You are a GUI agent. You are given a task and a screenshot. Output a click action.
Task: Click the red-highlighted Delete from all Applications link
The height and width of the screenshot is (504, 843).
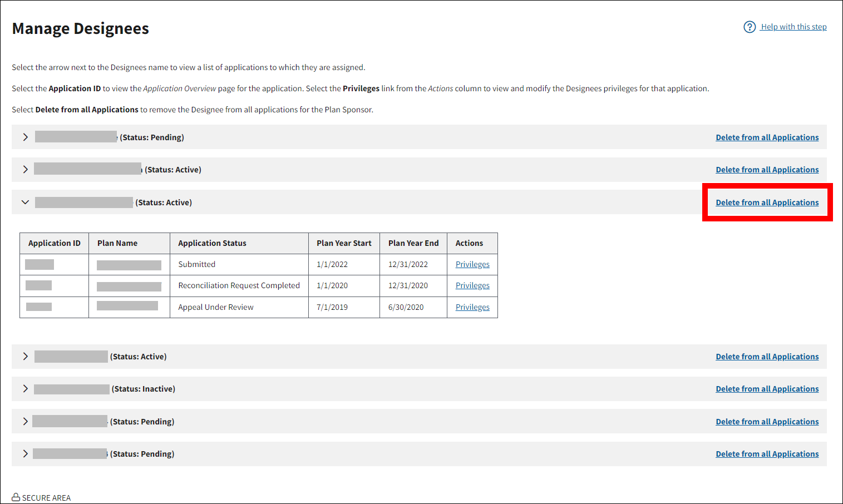point(767,202)
